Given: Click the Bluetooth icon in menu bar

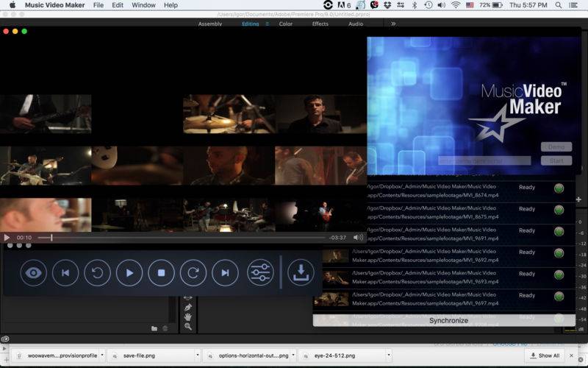Looking at the screenshot, I should (x=415, y=5).
